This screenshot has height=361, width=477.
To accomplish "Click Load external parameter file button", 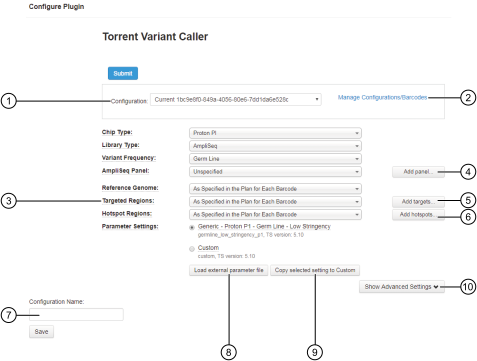I will [229, 270].
